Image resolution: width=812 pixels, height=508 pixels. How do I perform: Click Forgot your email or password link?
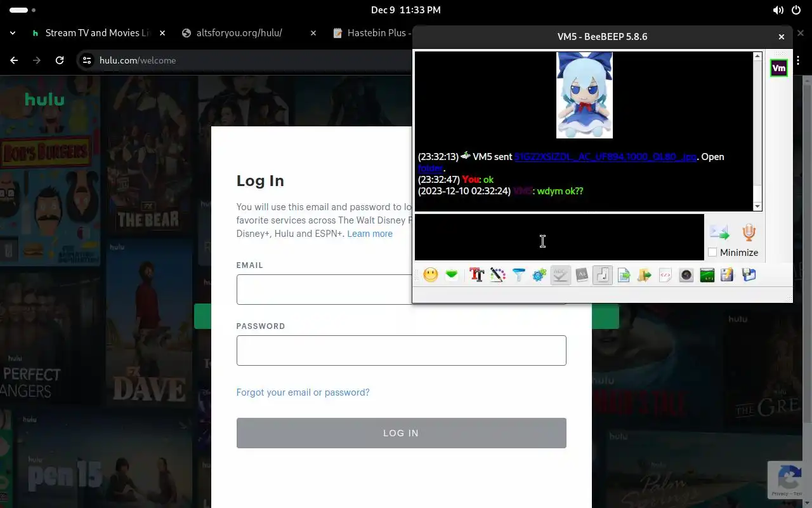303,392
